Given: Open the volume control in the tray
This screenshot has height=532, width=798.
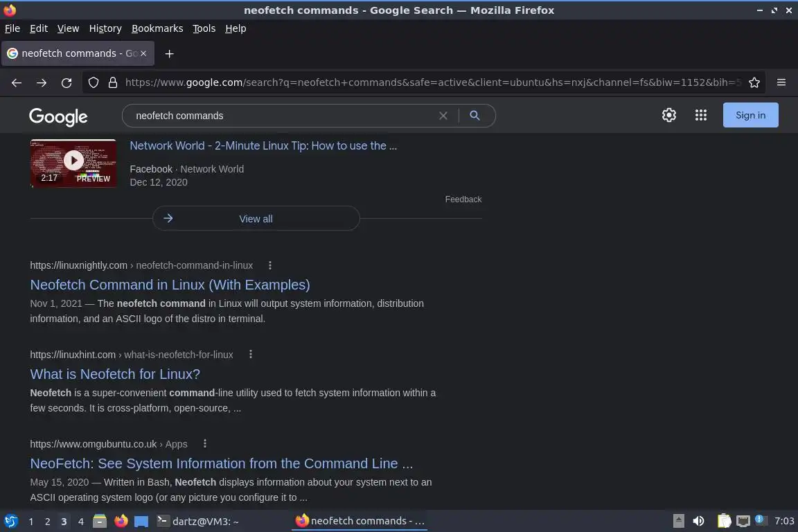Looking at the screenshot, I should point(699,521).
